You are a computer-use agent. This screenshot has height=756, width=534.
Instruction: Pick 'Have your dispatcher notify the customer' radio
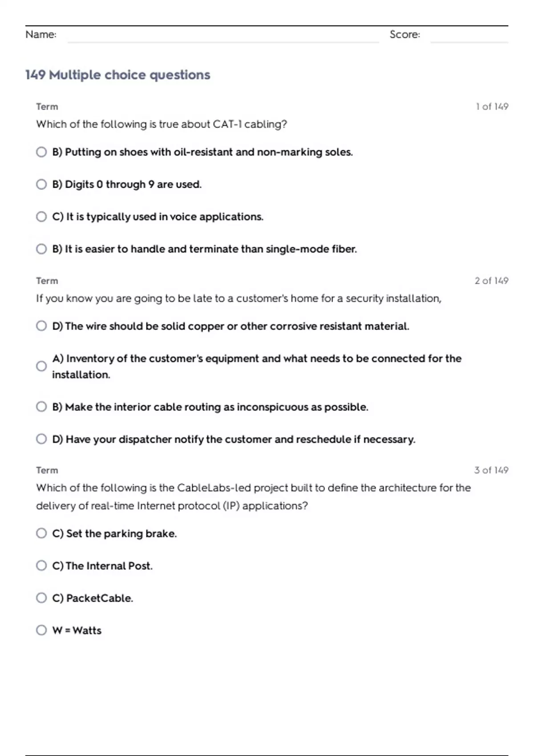[41, 439]
